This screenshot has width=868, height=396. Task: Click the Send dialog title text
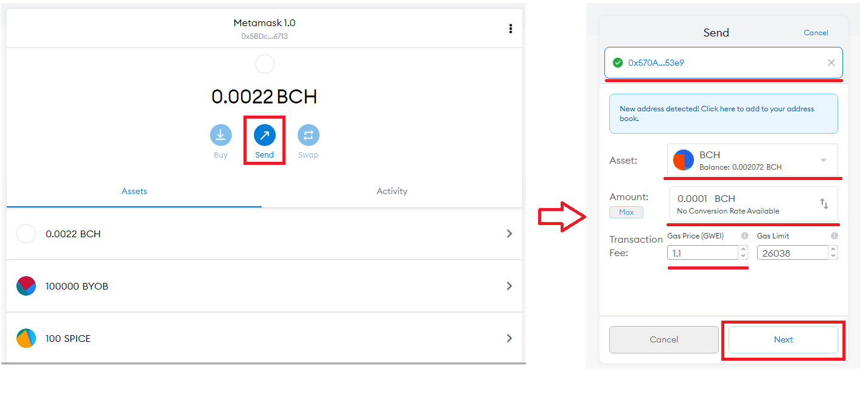click(x=716, y=33)
